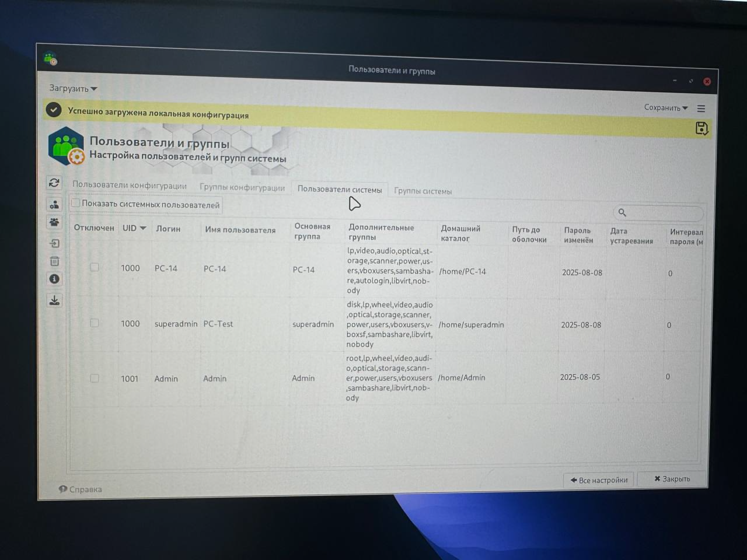
Task: Toggle the Отключен checkbox for superadmin
Action: point(95,323)
